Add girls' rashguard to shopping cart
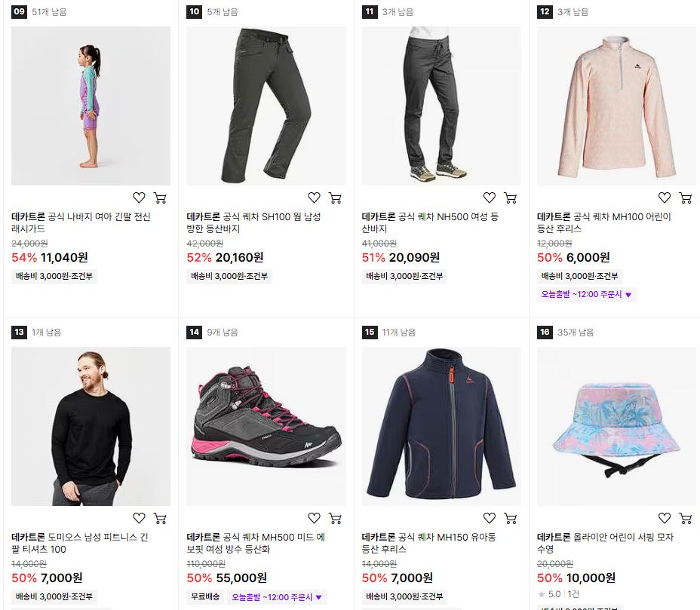Viewport: 700px width, 610px height. pyautogui.click(x=160, y=198)
